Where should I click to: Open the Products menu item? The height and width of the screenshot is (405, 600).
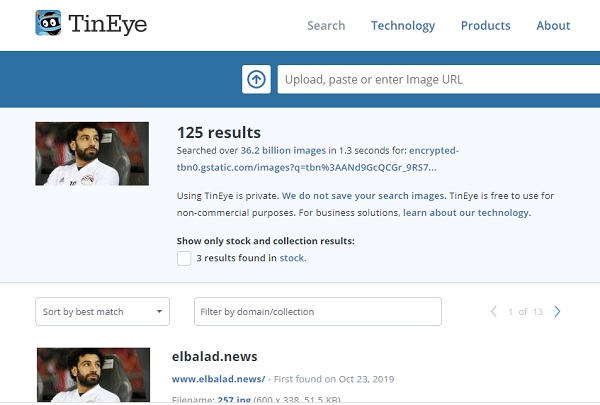[x=486, y=26]
